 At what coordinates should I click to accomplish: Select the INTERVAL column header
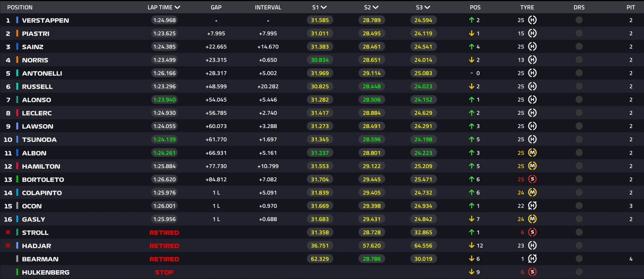click(x=268, y=7)
